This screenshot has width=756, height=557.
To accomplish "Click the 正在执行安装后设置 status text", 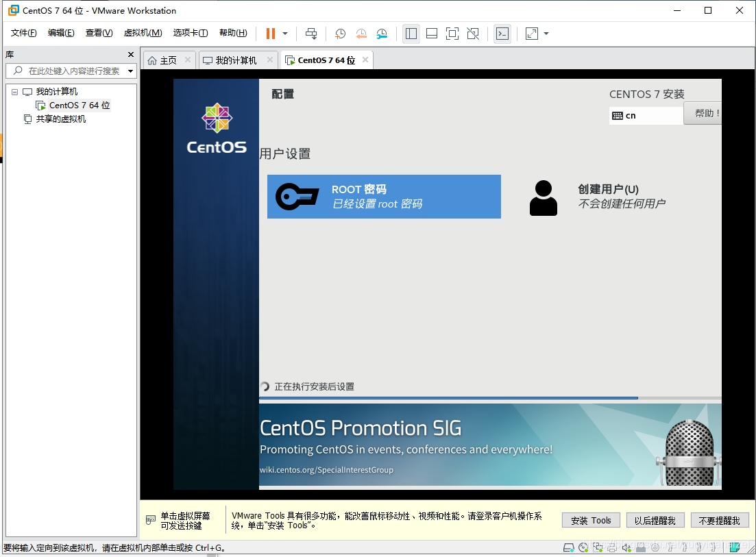I will [315, 386].
